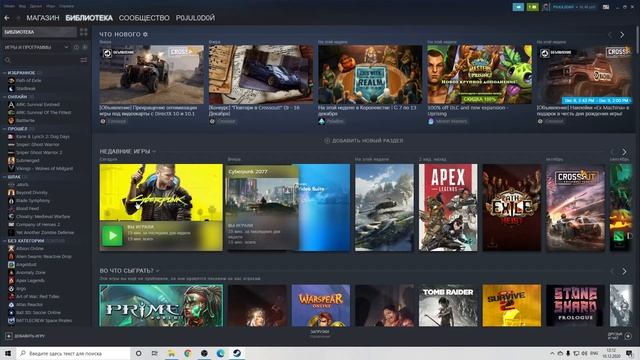Collapse the ШЛАК category

(5, 177)
